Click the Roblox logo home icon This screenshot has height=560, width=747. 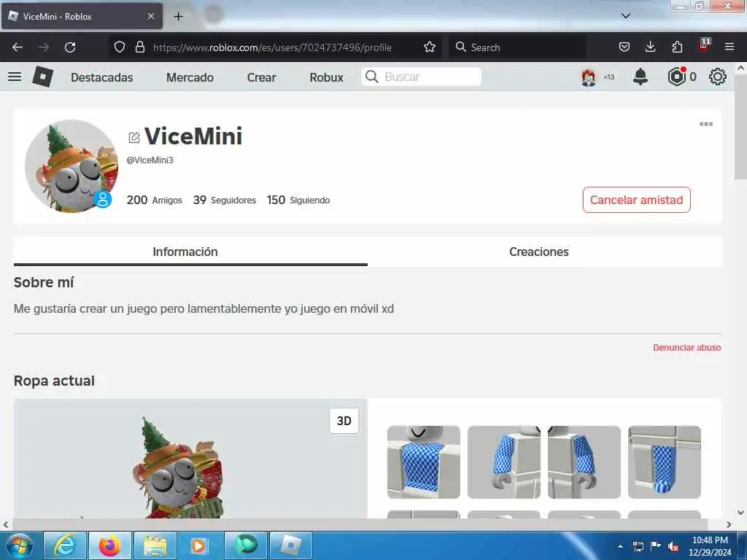43,77
